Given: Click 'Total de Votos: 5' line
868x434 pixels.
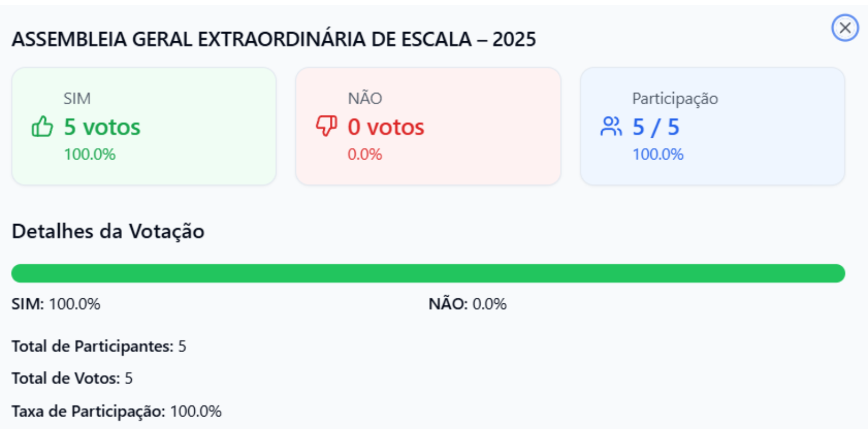Looking at the screenshot, I should pyautogui.click(x=72, y=378).
